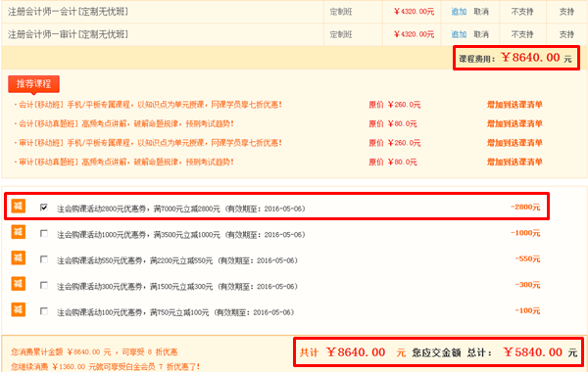Click orange 减 icon beside 2800元 coupon

pyautogui.click(x=18, y=206)
